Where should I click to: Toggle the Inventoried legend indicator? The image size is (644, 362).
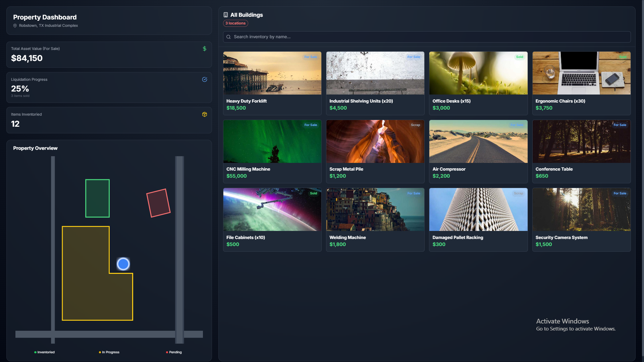pyautogui.click(x=35, y=352)
